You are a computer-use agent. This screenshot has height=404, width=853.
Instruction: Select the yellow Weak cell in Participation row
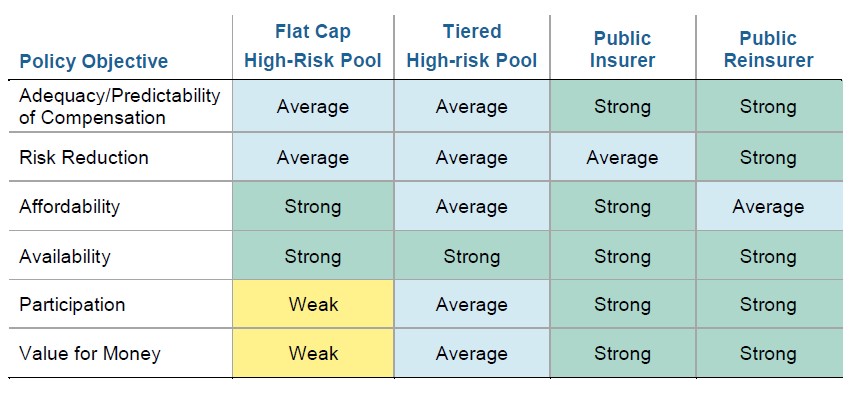click(313, 304)
